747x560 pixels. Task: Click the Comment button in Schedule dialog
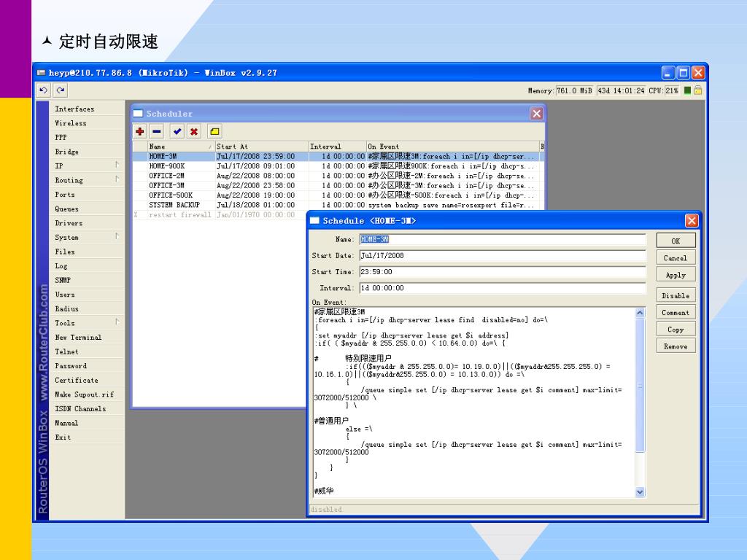[x=676, y=312]
